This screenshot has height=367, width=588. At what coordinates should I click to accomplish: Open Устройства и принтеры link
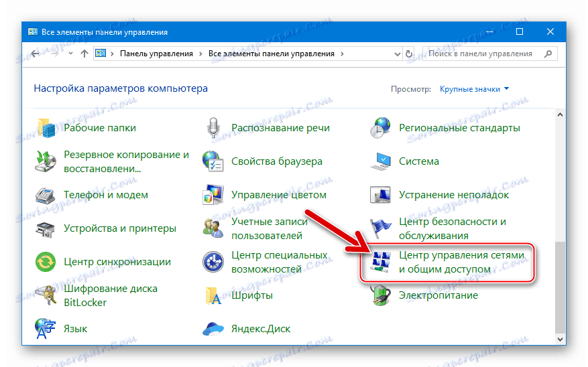[119, 228]
